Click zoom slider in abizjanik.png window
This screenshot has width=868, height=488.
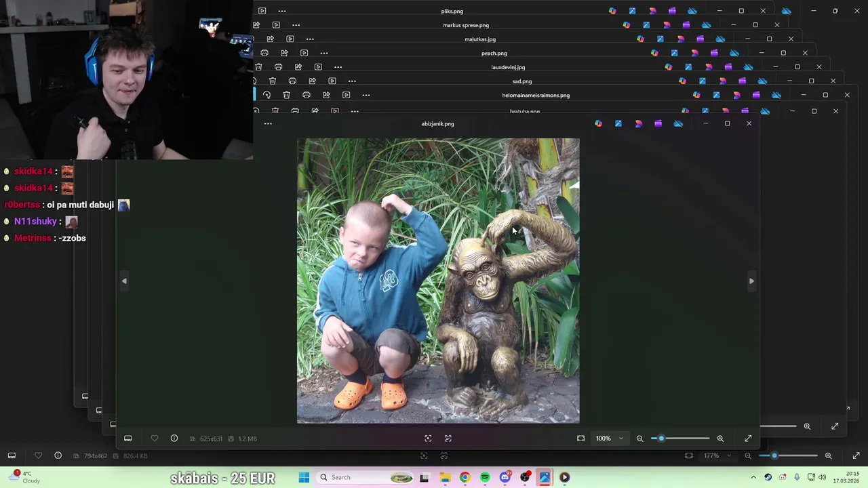680,439
